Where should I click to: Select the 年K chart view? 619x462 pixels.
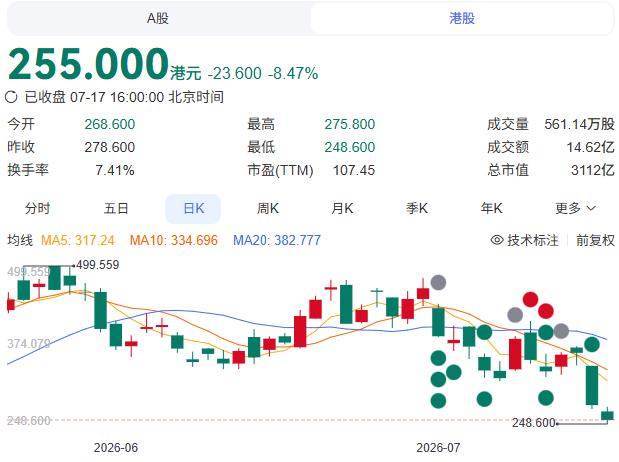point(491,208)
